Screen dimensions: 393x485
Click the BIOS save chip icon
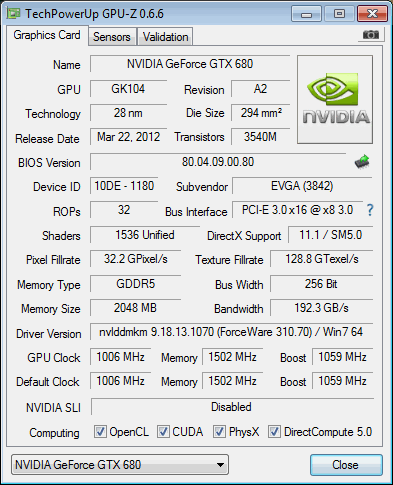tap(362, 162)
